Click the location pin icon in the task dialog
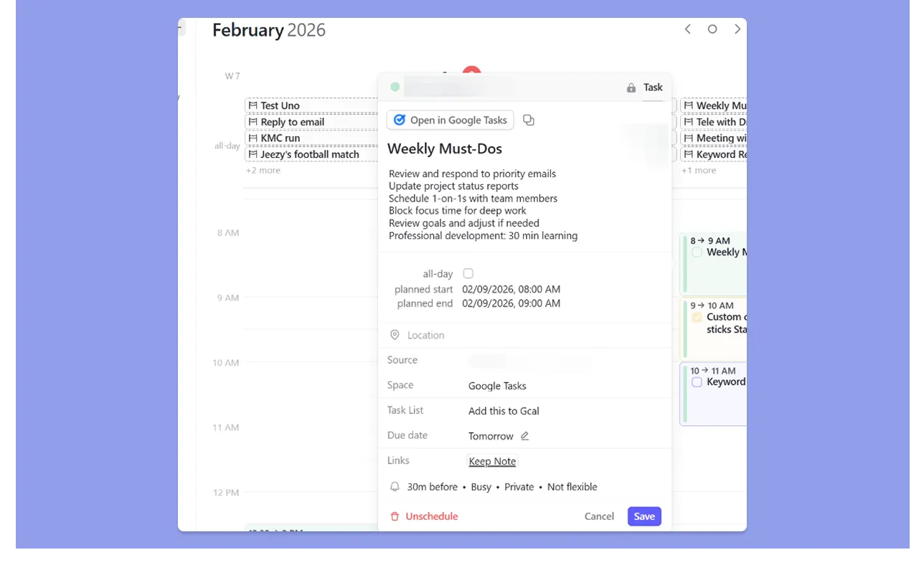 coord(395,335)
